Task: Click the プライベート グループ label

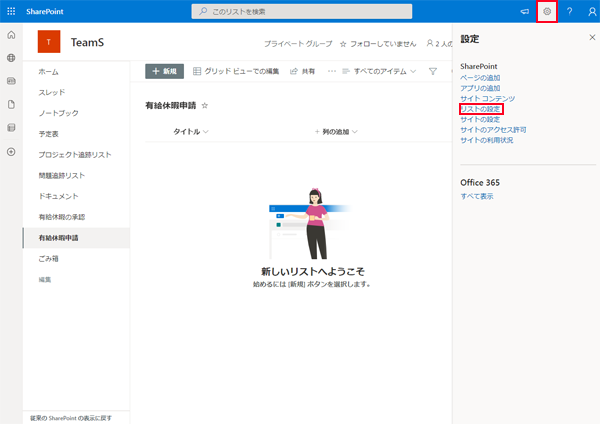Action: point(298,44)
